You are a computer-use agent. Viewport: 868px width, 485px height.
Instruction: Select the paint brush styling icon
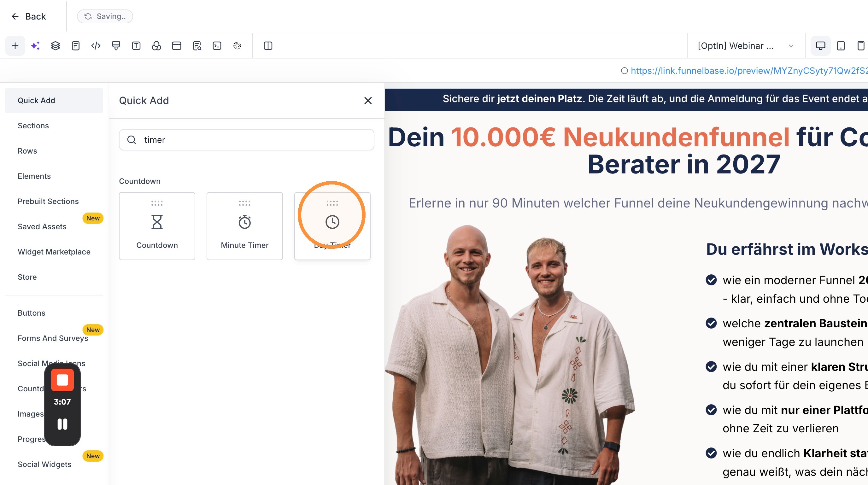[x=116, y=46]
